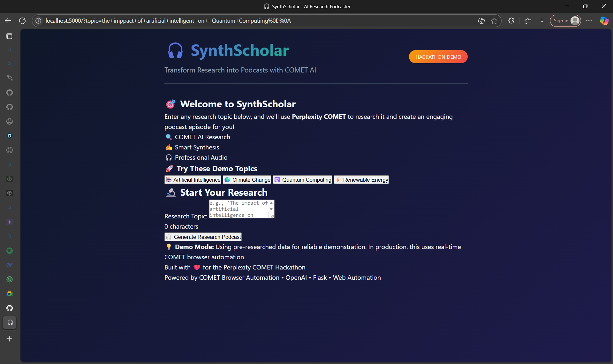Add this page to favorites star

pos(494,21)
